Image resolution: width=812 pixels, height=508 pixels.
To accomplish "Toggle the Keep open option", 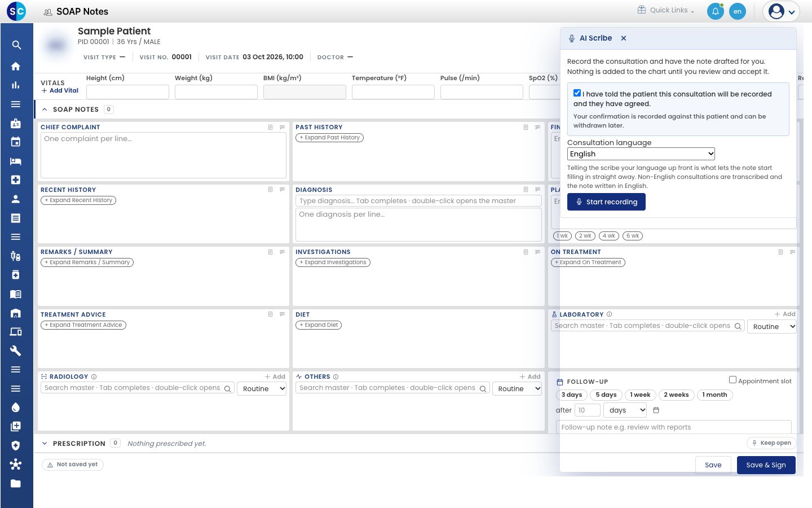I will click(771, 443).
